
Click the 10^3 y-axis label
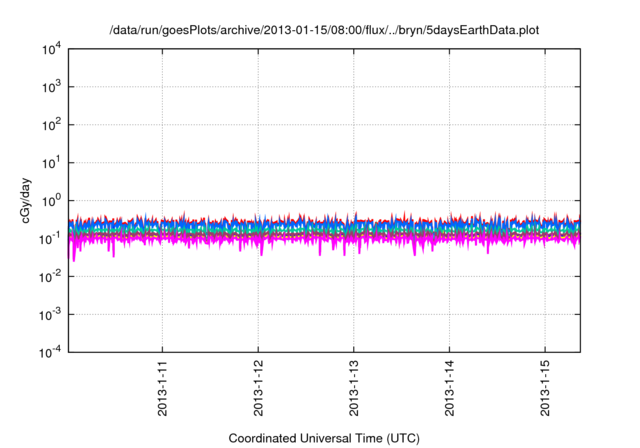[x=52, y=87]
